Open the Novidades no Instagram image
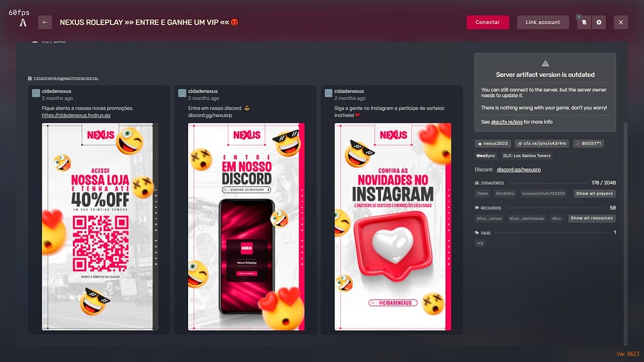The height and width of the screenshot is (362, 644). 392,226
